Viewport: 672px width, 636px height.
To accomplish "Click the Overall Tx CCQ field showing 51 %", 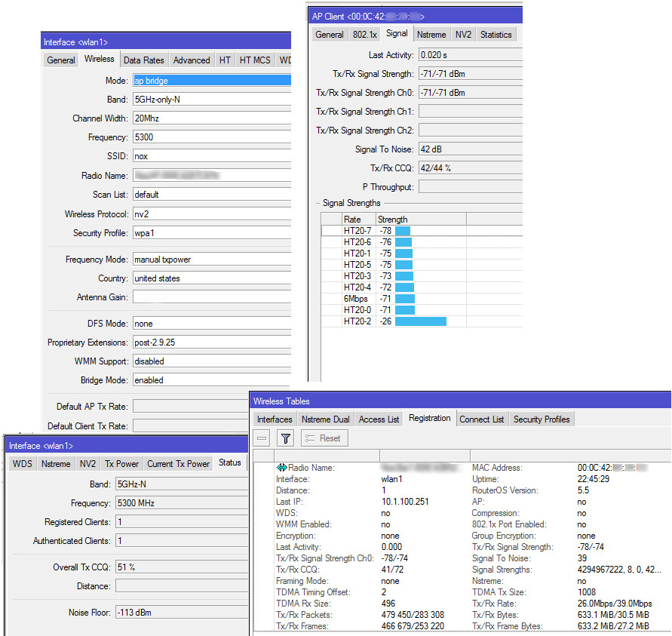I will [x=182, y=567].
